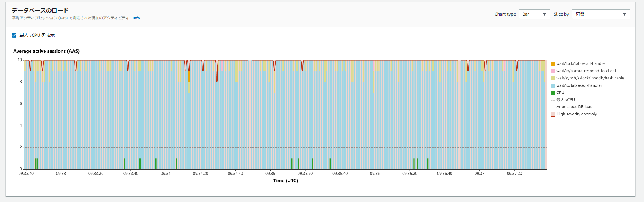Open the Chart type Bar dropdown
Viewport: 644px width, 202px height.
[x=534, y=14]
